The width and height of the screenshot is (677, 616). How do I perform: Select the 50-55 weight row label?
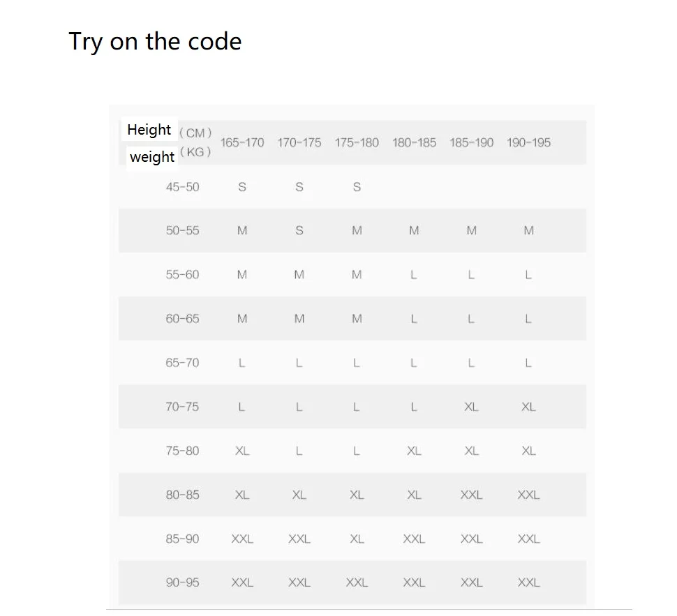click(x=183, y=230)
